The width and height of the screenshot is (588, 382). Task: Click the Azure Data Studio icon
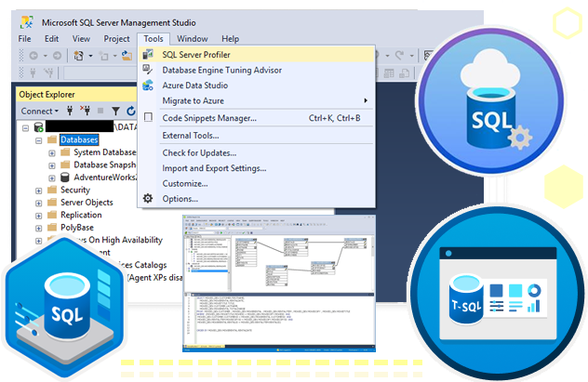coord(148,85)
